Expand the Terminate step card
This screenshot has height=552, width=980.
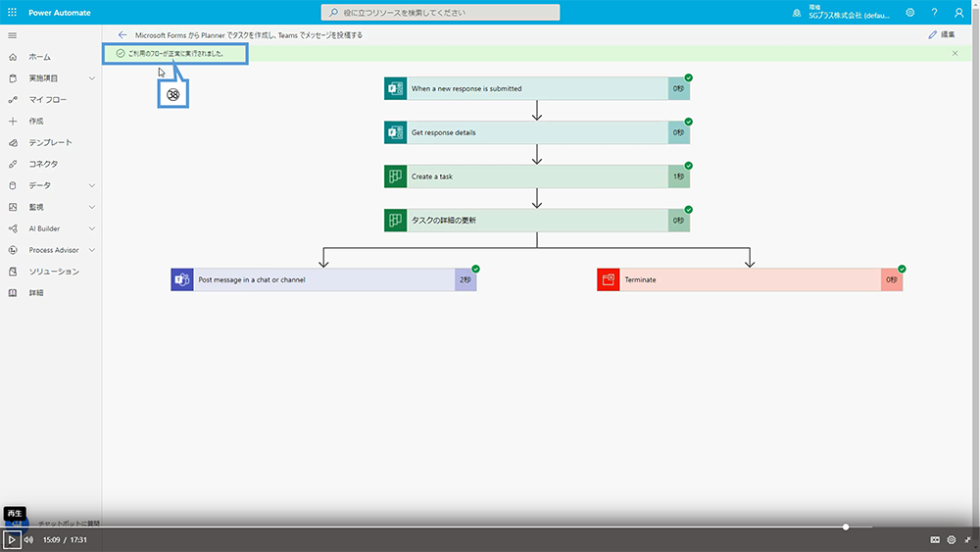pyautogui.click(x=750, y=279)
